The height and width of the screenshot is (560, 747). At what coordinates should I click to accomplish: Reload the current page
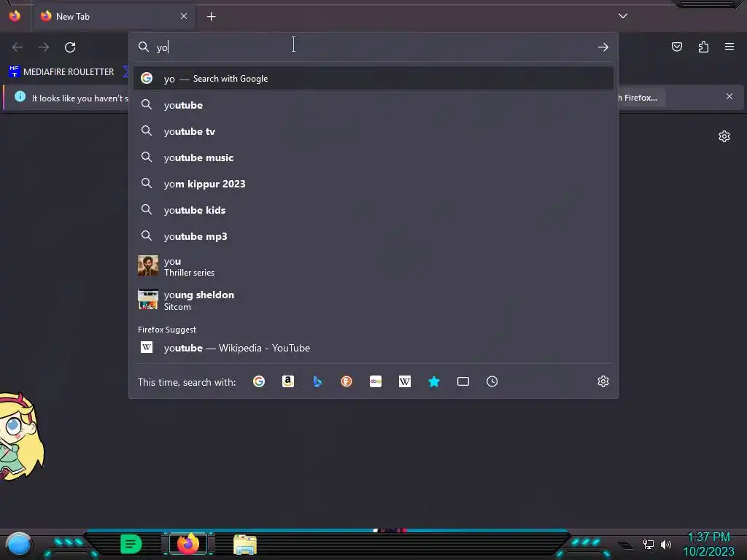click(x=70, y=47)
